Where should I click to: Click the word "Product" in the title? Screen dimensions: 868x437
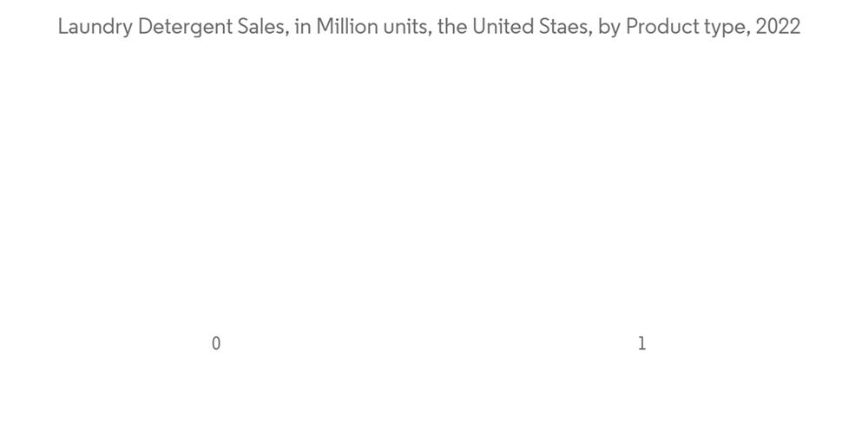661,27
